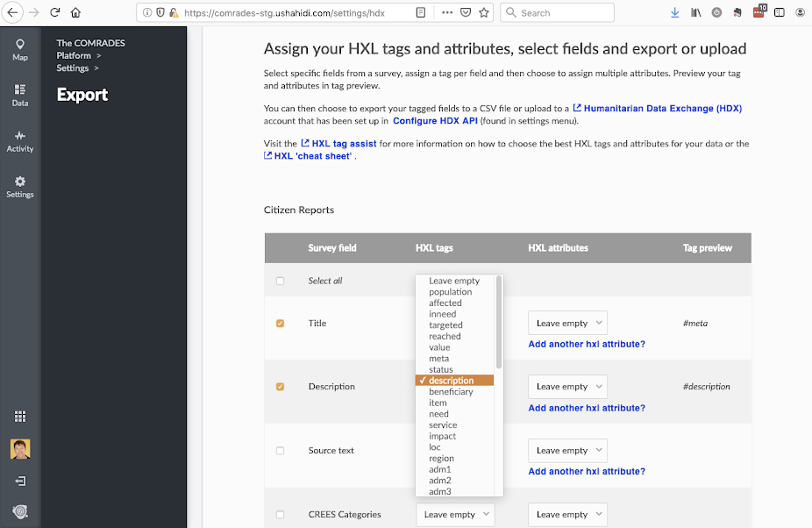
Task: Click Add another hxl attribute under Title
Action: (x=587, y=344)
